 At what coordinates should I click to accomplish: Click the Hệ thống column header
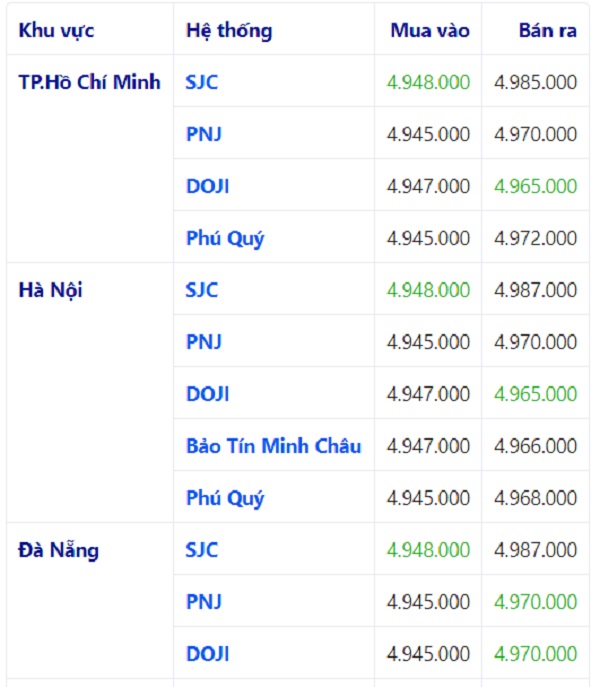228,30
